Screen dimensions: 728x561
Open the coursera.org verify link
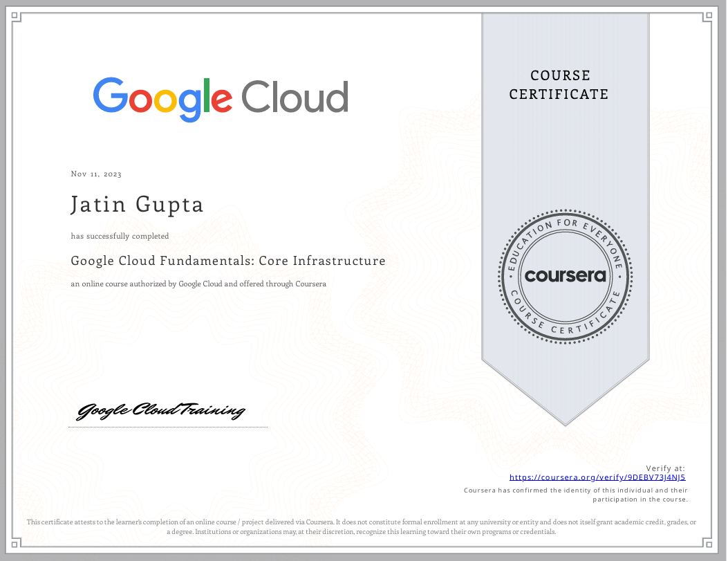click(597, 477)
